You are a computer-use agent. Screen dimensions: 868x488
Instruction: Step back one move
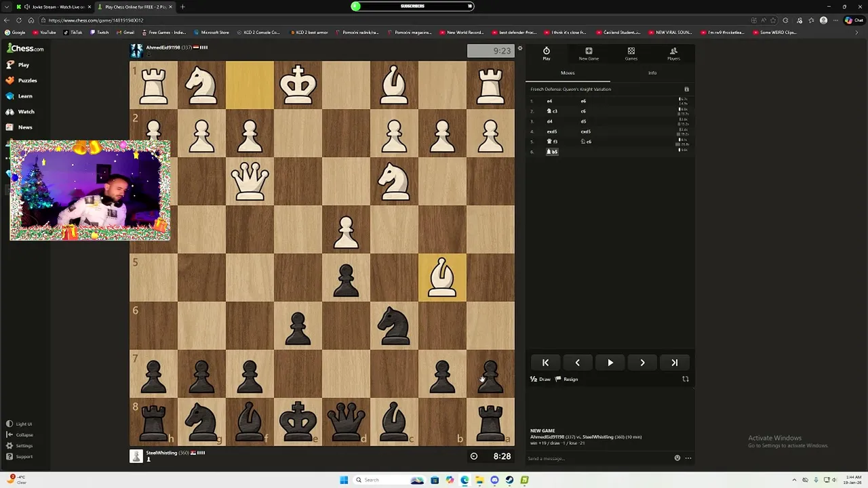point(578,363)
